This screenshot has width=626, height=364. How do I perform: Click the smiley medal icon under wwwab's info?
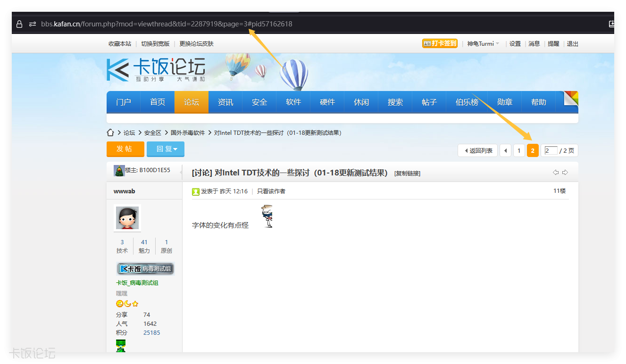click(x=119, y=303)
